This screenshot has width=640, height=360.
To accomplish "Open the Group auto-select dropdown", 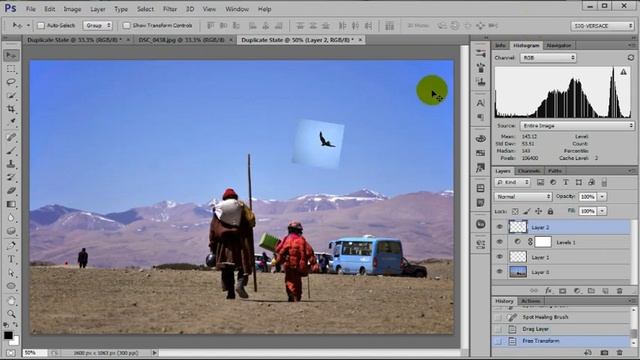I will click(x=98, y=25).
